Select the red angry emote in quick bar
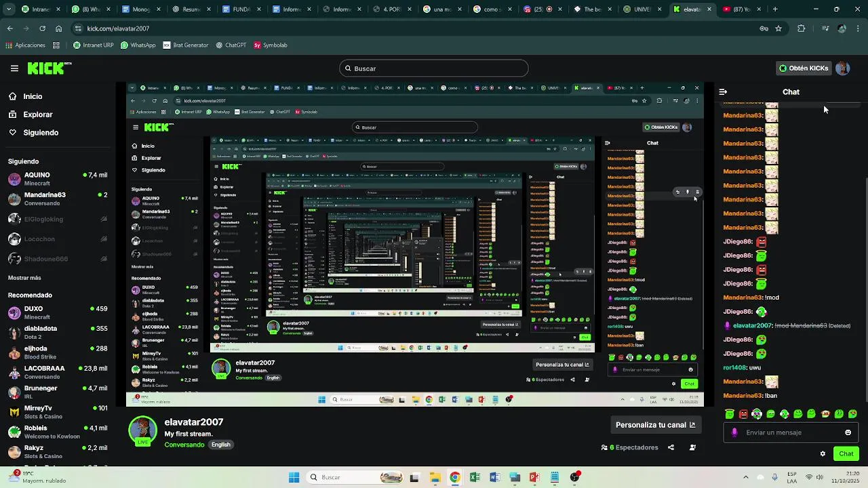The height and width of the screenshot is (488, 868). pyautogui.click(x=743, y=413)
